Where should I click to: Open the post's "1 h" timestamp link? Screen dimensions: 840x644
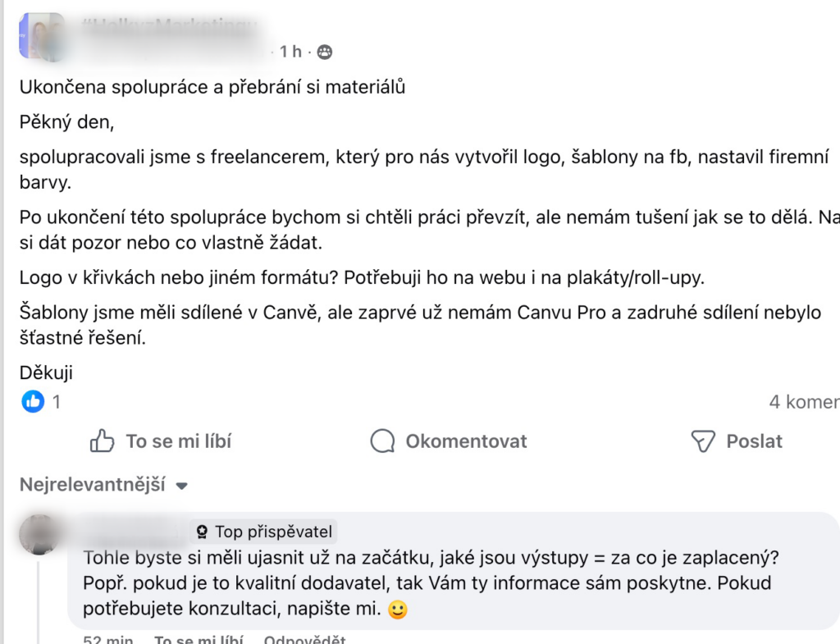[x=290, y=52]
